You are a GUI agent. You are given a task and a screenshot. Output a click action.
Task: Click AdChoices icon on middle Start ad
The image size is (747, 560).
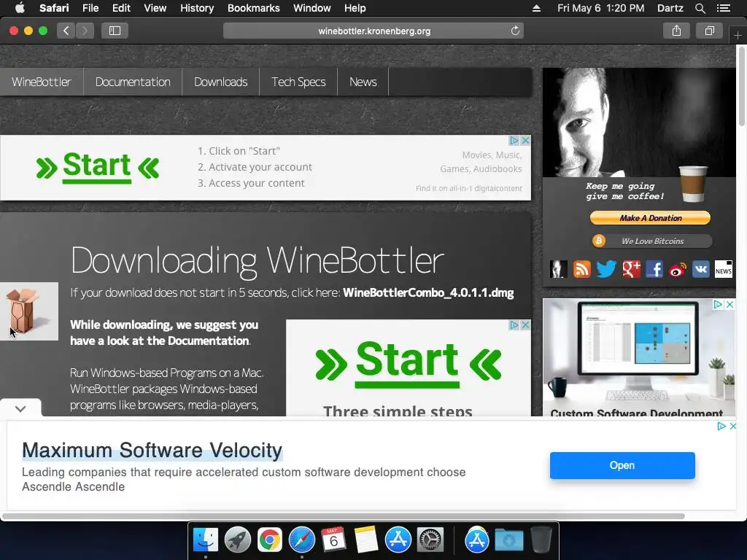coord(514,324)
